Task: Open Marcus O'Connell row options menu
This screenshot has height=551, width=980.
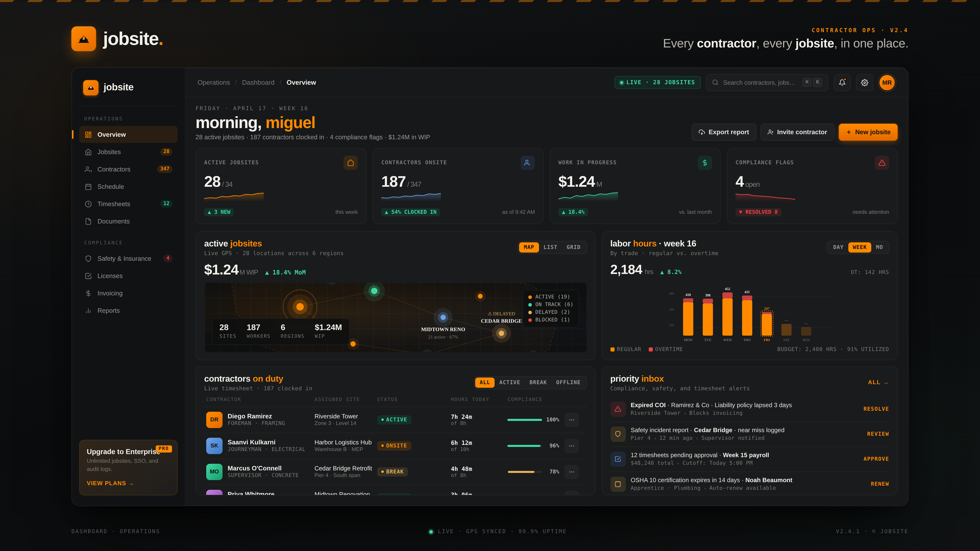Action: coord(571,471)
